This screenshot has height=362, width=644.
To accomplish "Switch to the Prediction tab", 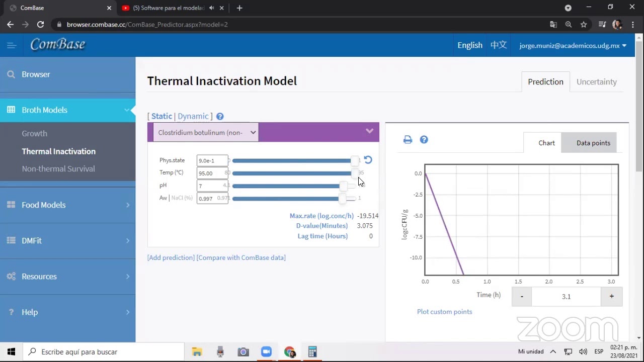I will tap(545, 81).
